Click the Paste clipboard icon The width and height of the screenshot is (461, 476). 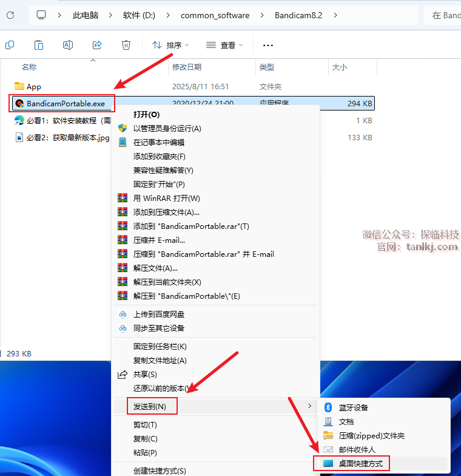[x=39, y=45]
